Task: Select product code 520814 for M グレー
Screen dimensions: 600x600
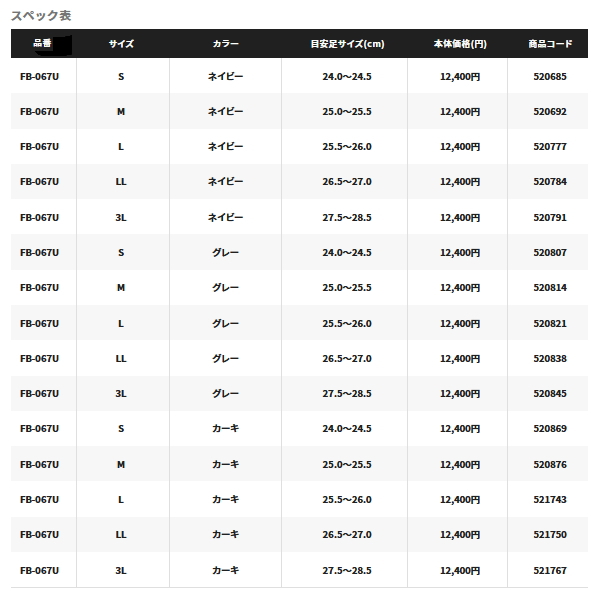Action: pos(550,287)
